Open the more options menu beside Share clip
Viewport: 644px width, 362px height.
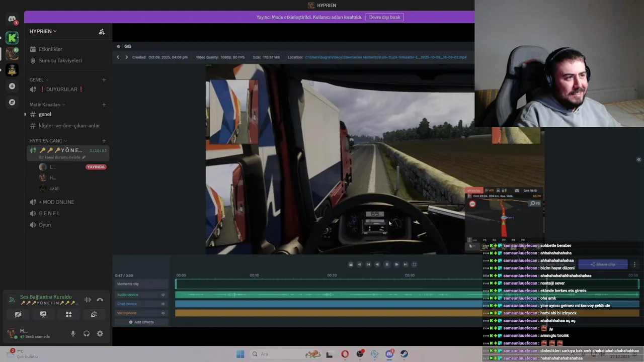[x=634, y=264]
